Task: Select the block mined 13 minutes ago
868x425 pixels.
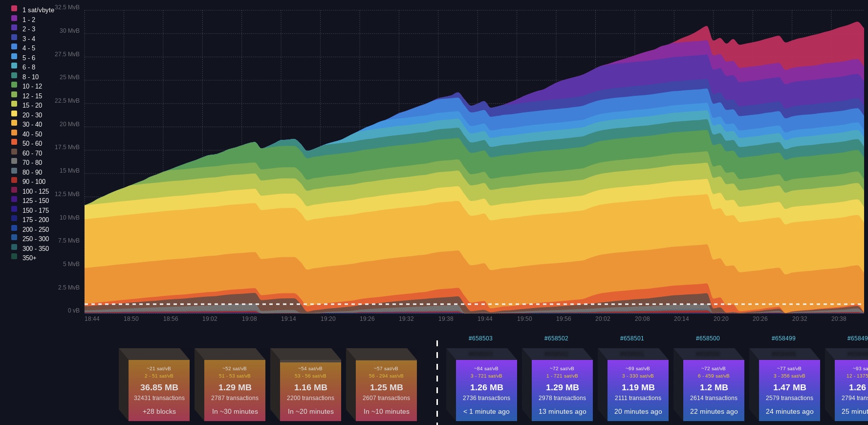Action: click(562, 390)
